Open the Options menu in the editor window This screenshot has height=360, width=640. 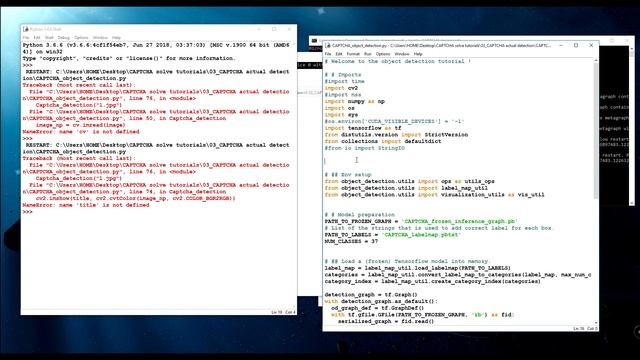(x=383, y=54)
